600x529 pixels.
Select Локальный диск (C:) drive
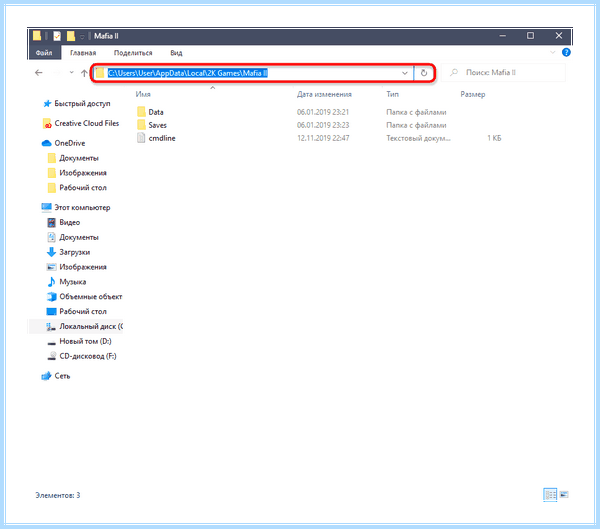pyautogui.click(x=91, y=327)
